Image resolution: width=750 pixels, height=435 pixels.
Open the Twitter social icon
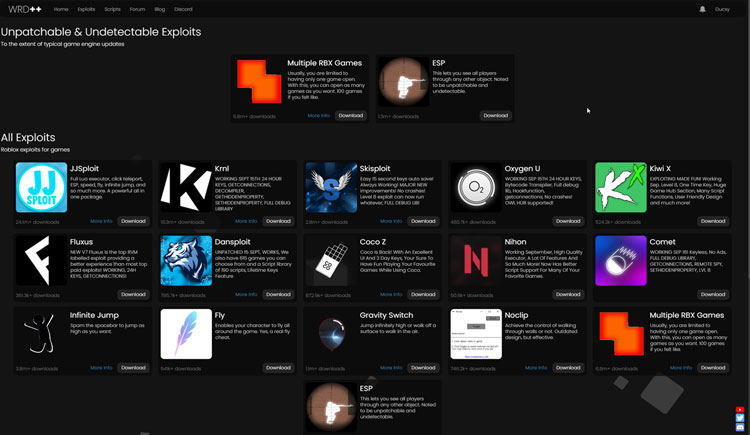click(x=740, y=418)
